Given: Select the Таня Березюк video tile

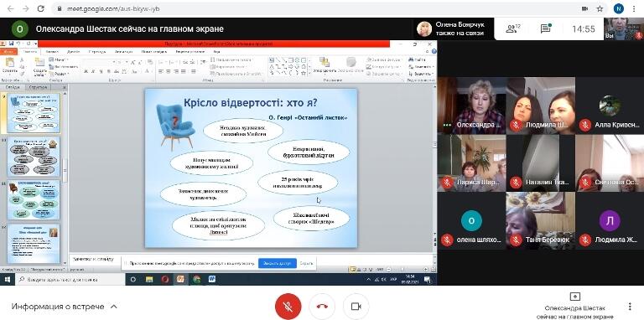Looking at the screenshot, I should 541,220.
